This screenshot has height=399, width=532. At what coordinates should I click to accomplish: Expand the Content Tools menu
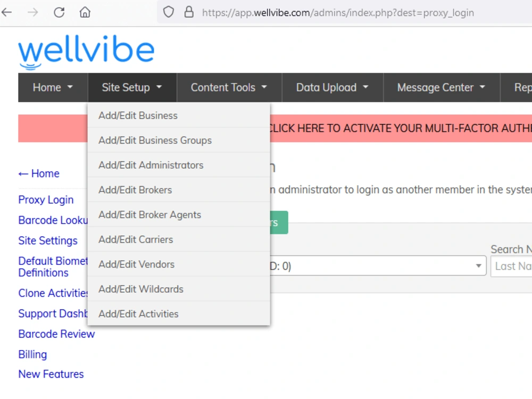[x=229, y=88]
